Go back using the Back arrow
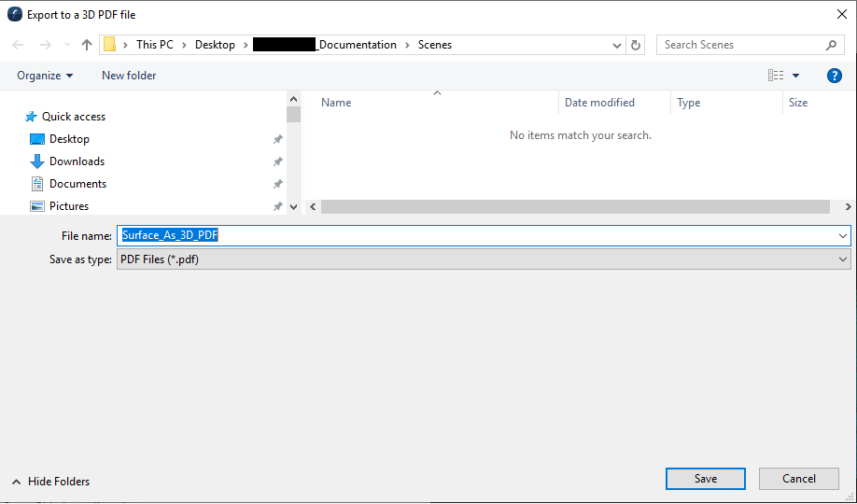The width and height of the screenshot is (857, 504). 18,45
